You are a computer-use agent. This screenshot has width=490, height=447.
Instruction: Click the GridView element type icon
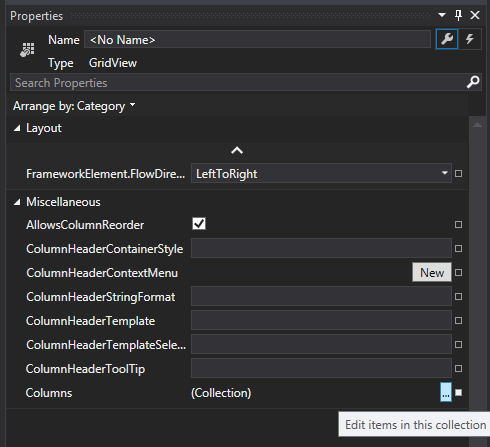click(x=27, y=50)
